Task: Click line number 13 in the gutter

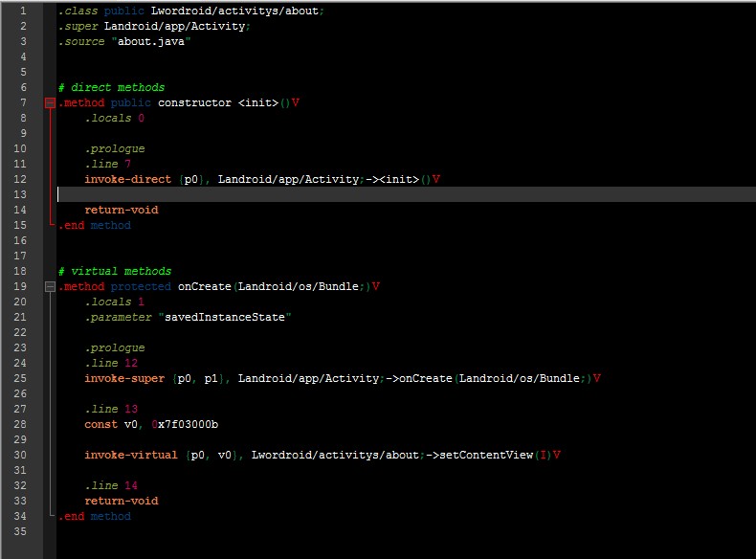Action: click(x=20, y=194)
